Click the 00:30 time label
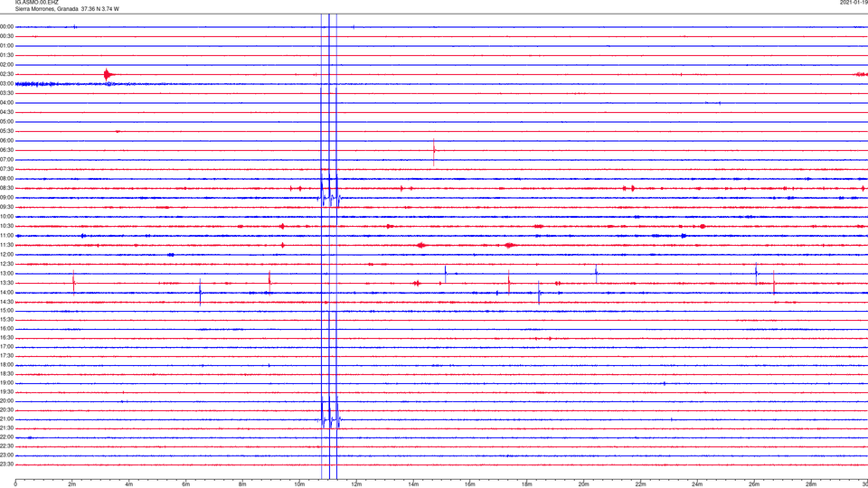 [6, 36]
